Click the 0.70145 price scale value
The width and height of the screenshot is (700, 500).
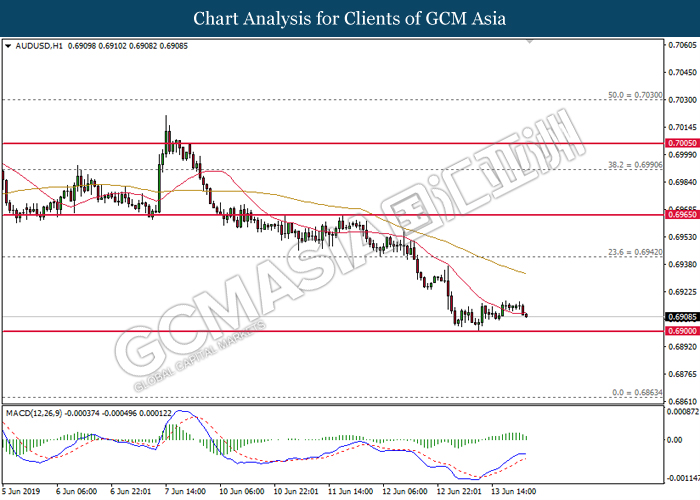(x=683, y=127)
